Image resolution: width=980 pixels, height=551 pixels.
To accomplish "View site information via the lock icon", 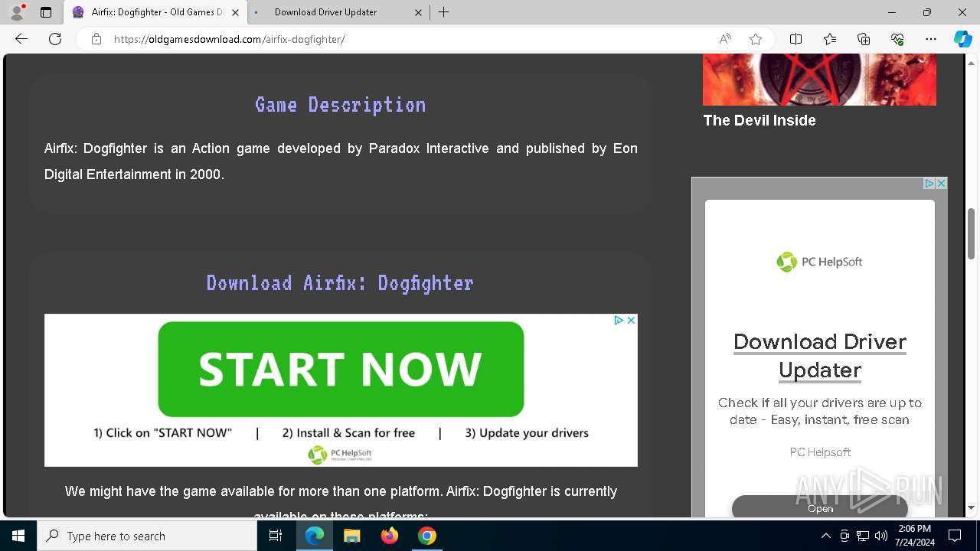I will pos(96,39).
